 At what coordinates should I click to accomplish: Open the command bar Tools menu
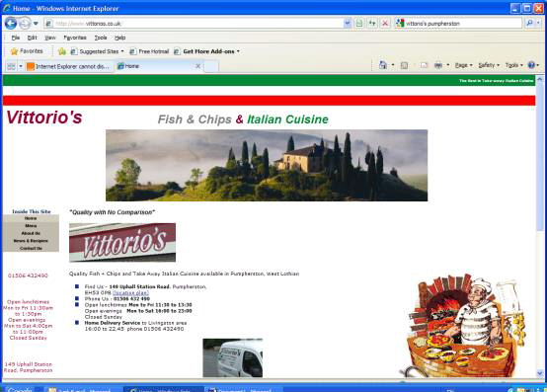click(513, 65)
